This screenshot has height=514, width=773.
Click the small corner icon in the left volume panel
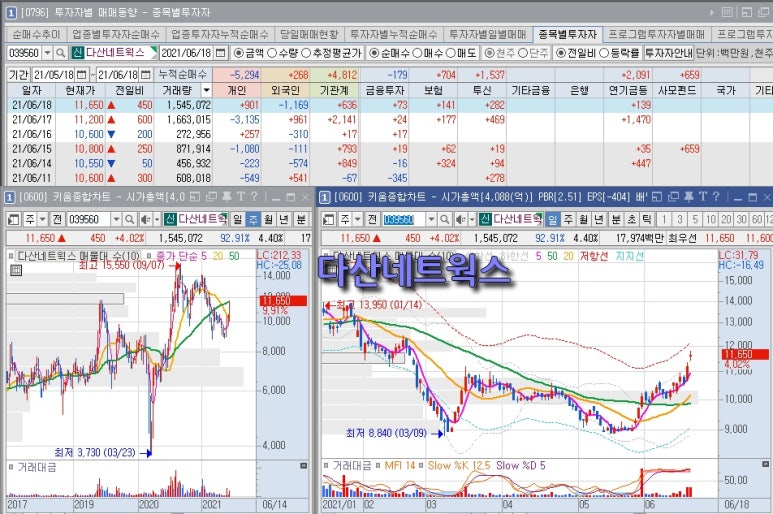pyautogui.click(x=304, y=465)
